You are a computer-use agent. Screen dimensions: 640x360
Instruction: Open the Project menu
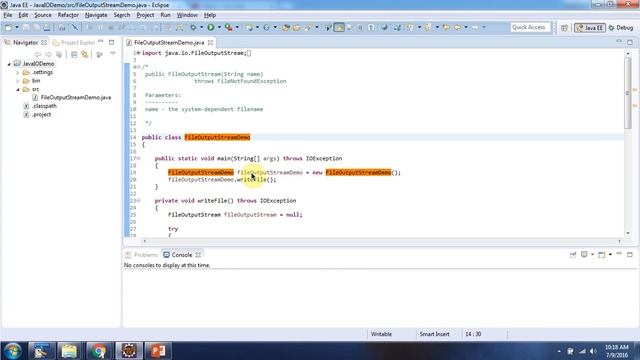click(x=145, y=15)
